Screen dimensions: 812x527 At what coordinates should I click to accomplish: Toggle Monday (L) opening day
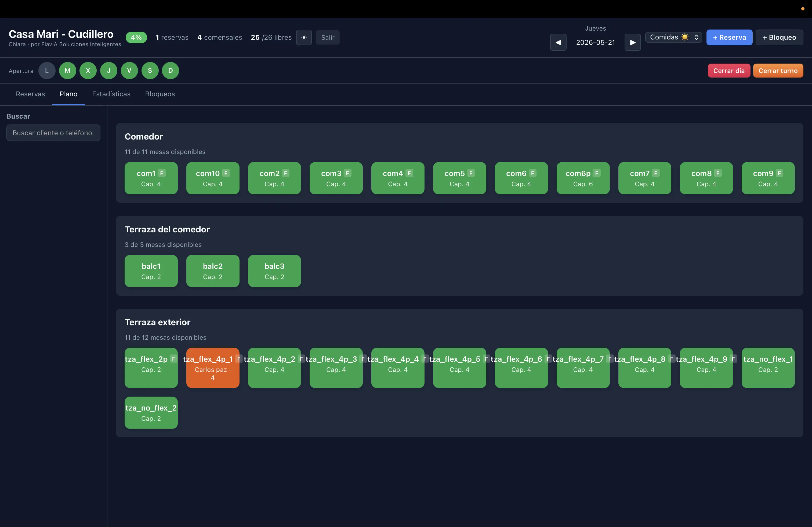tap(47, 71)
